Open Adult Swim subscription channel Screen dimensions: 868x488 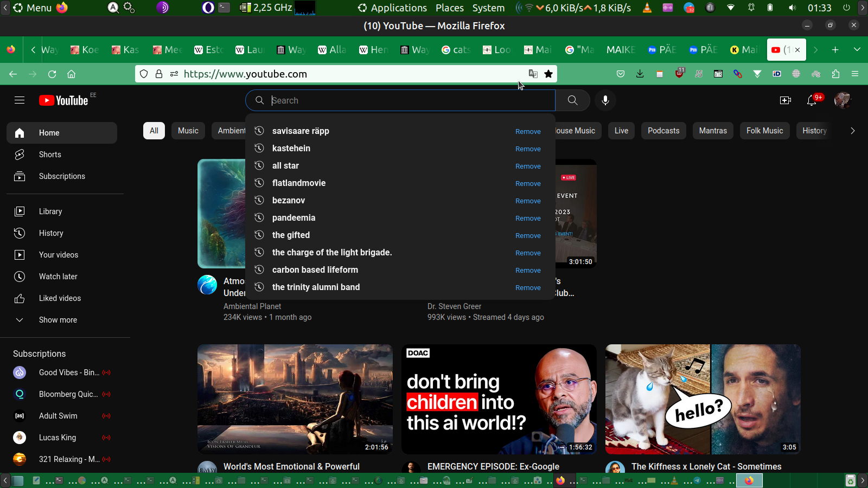point(62,416)
